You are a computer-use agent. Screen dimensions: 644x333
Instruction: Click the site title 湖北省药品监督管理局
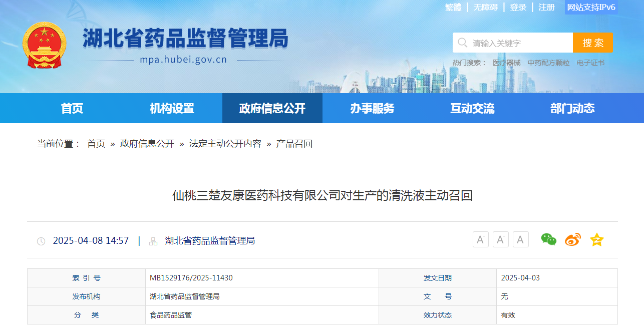pos(185,38)
